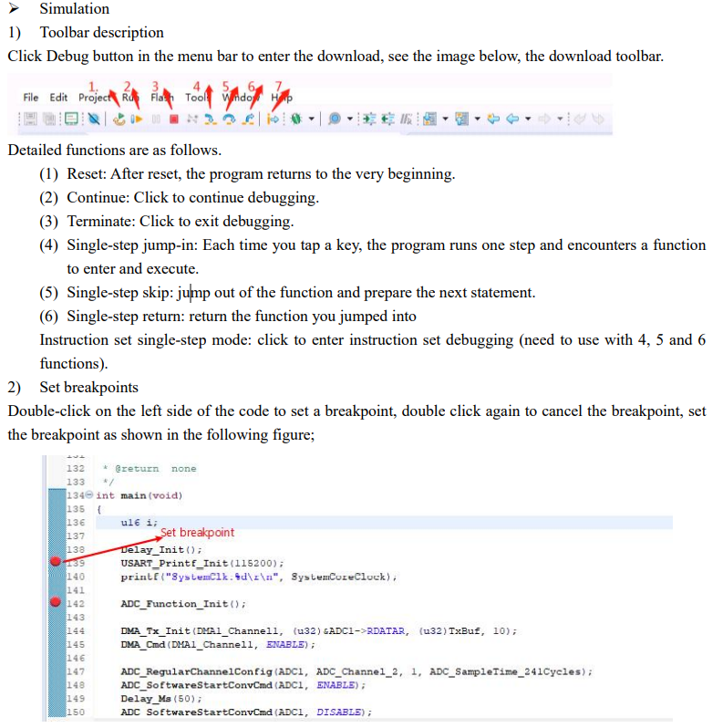Click line number 144 in the gutter
Screen dimensions: 723x728
(75, 631)
